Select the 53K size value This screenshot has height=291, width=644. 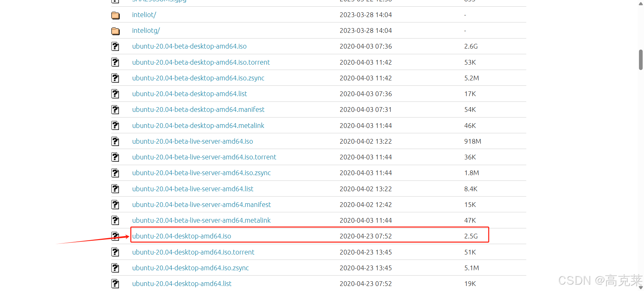click(x=470, y=62)
